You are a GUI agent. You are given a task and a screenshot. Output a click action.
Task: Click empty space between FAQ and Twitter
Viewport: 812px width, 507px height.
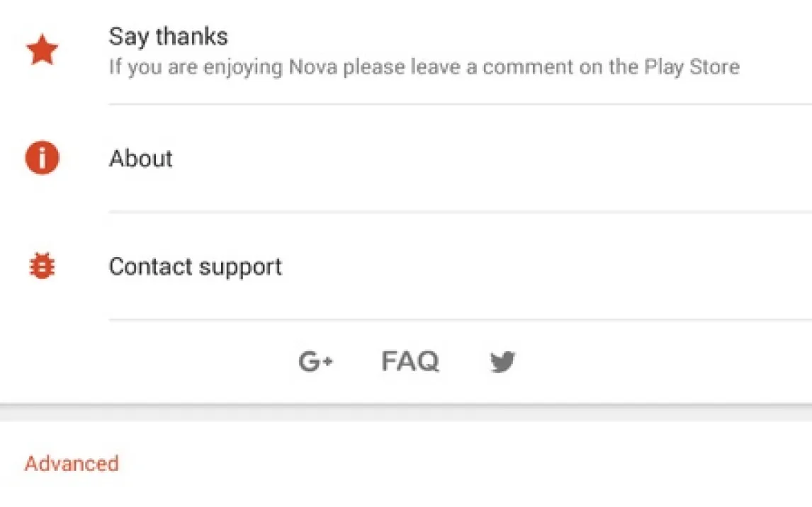464,362
